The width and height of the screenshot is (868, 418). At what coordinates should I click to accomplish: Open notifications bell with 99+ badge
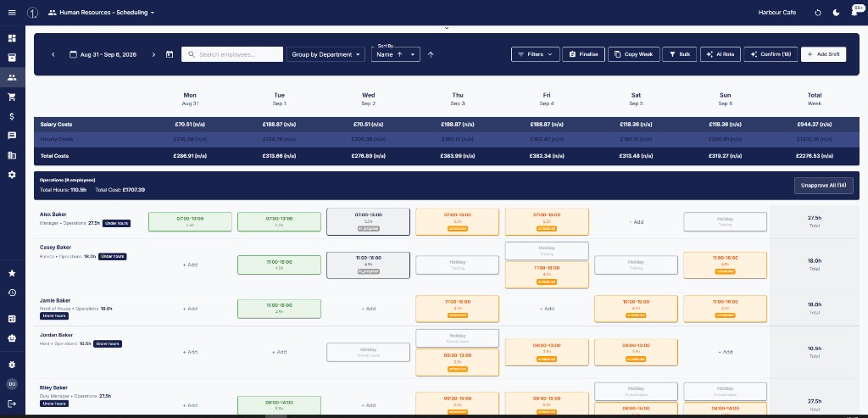pos(855,12)
